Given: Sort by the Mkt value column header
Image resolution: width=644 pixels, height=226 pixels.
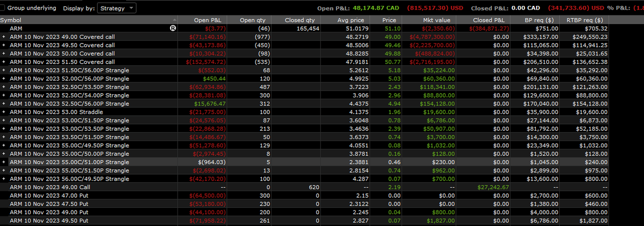Looking at the screenshot, I should (428, 20).
